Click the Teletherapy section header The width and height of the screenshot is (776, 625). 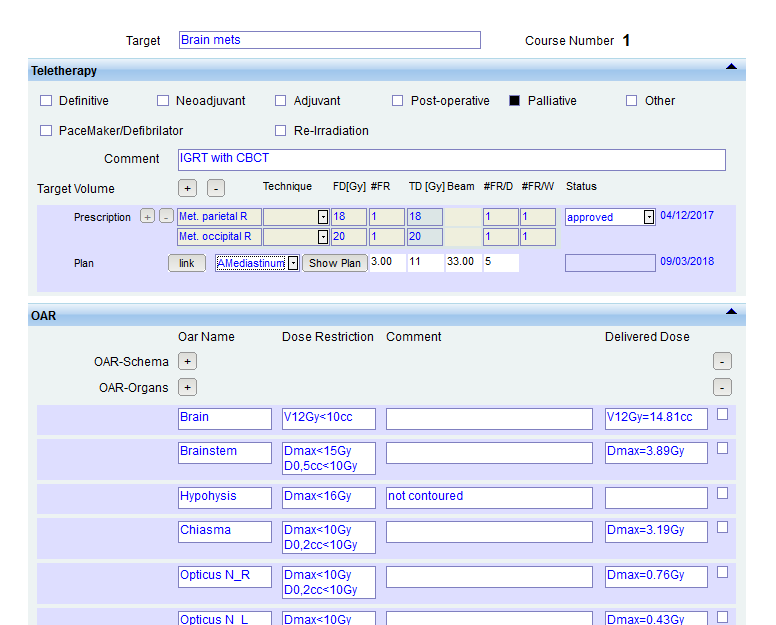tap(387, 70)
